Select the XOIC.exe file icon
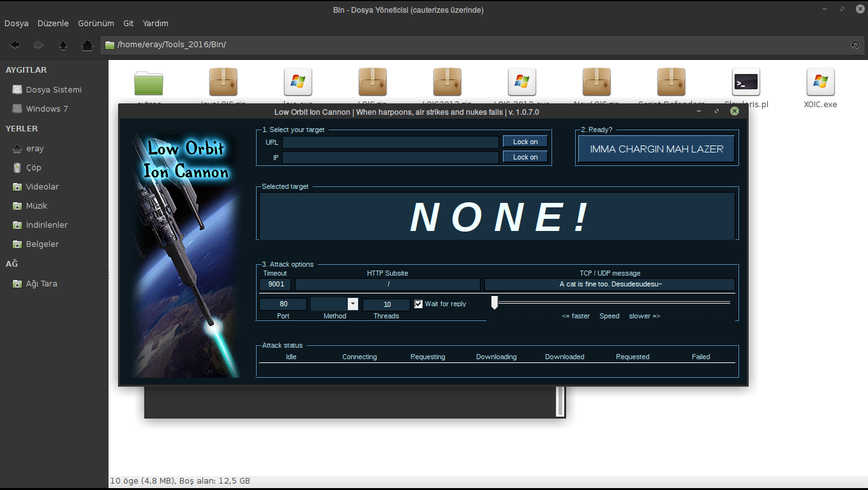 (820, 82)
